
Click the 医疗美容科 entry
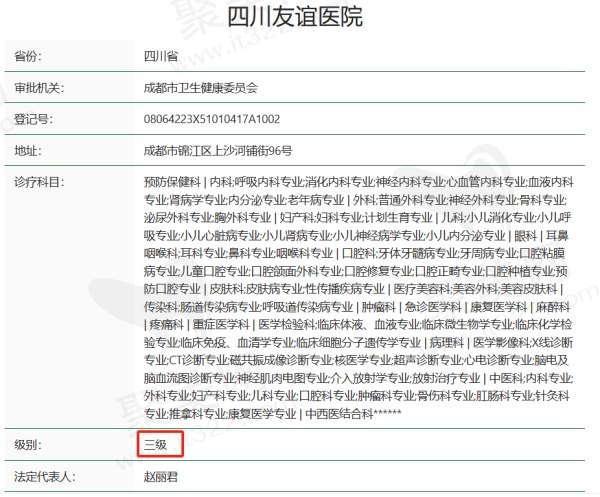pyautogui.click(x=422, y=289)
